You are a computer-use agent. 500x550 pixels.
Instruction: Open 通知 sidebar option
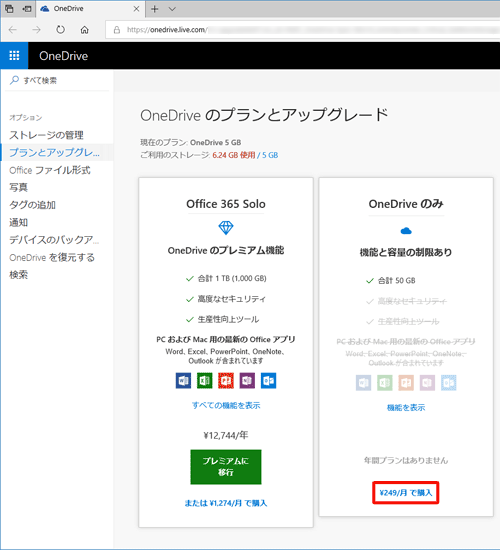tap(18, 222)
